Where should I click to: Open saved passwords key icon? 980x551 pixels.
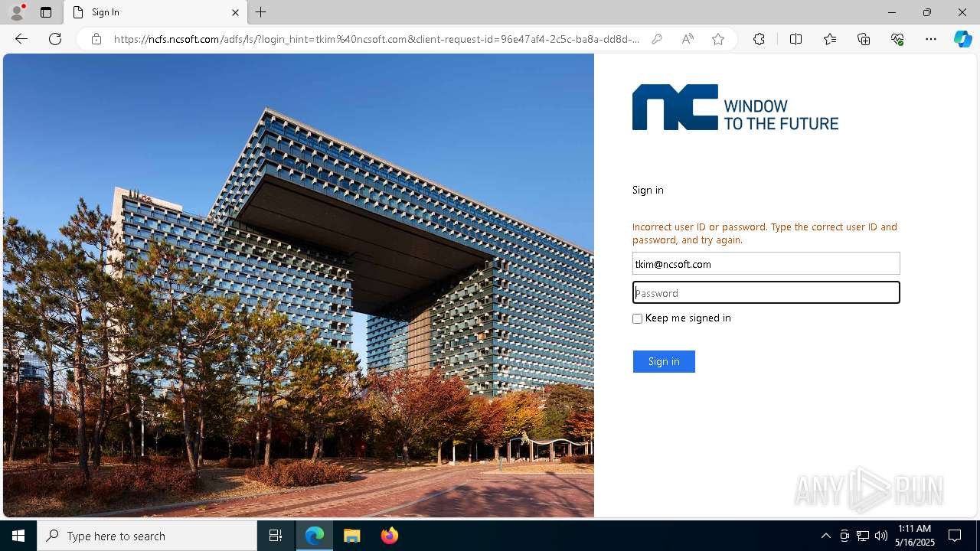pyautogui.click(x=656, y=39)
